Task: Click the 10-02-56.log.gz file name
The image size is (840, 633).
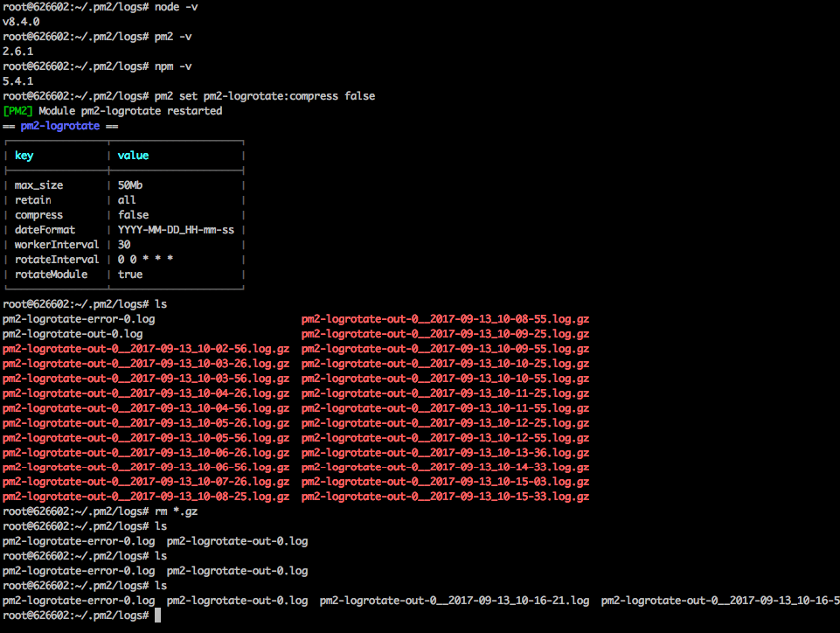Action: click(146, 349)
